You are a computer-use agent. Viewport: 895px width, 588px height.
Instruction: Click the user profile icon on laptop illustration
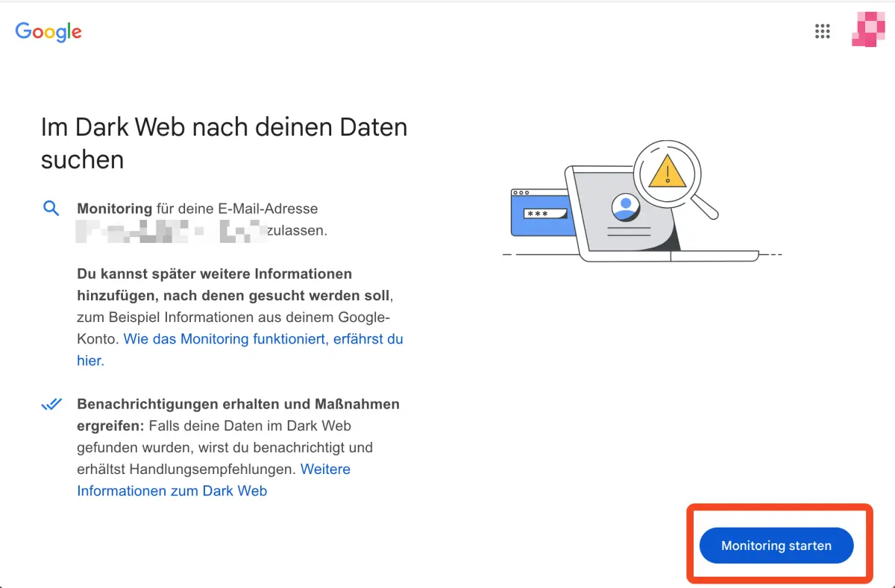pyautogui.click(x=625, y=205)
